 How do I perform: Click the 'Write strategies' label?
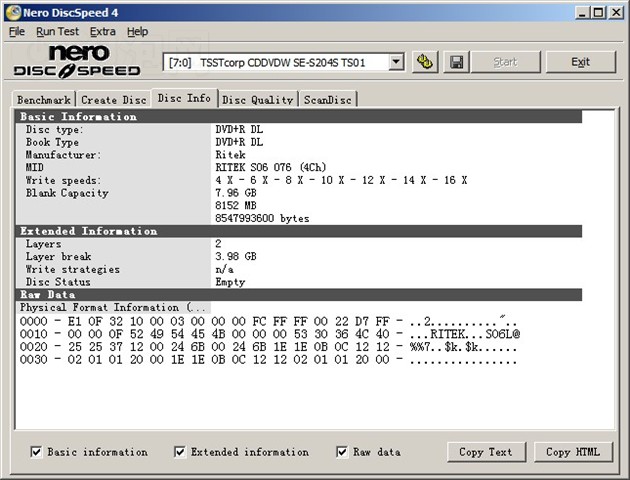[73, 269]
